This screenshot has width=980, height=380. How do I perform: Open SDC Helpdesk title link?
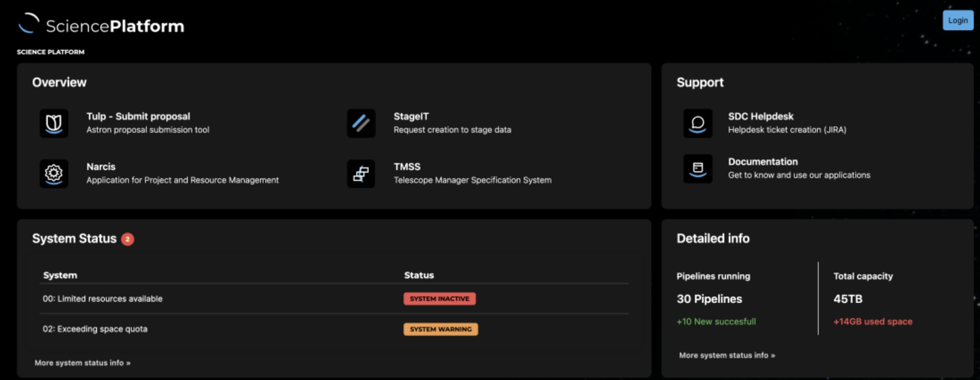click(x=760, y=117)
